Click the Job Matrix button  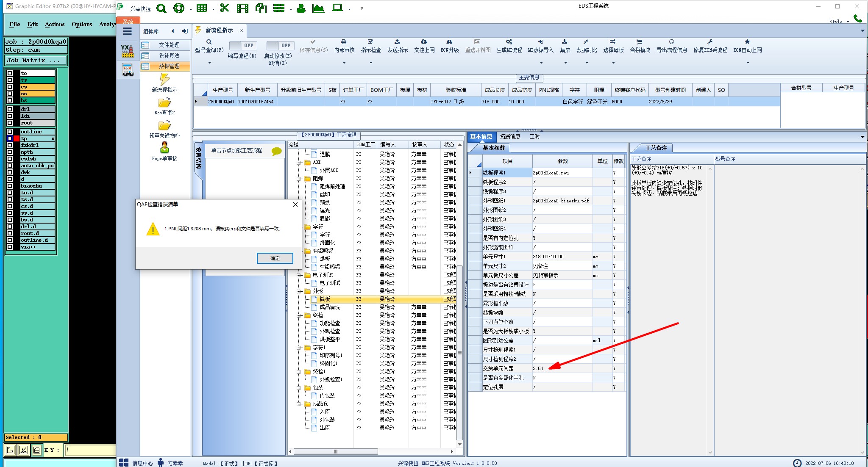[x=36, y=60]
